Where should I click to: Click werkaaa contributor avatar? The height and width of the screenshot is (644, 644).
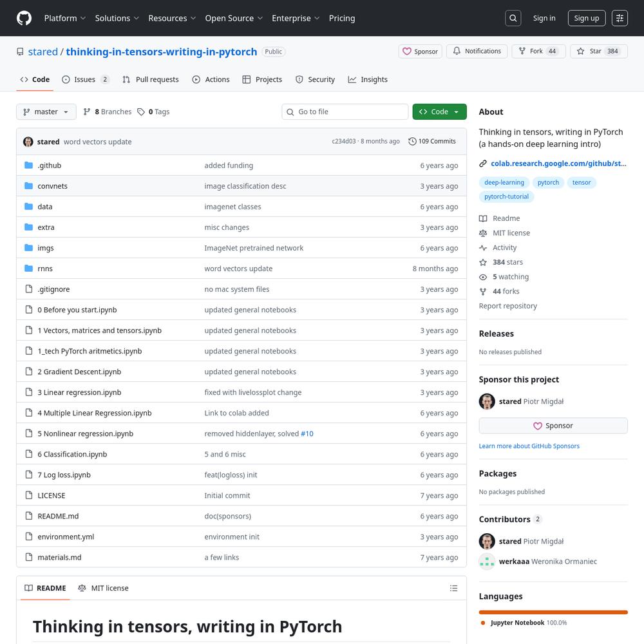[487, 562]
